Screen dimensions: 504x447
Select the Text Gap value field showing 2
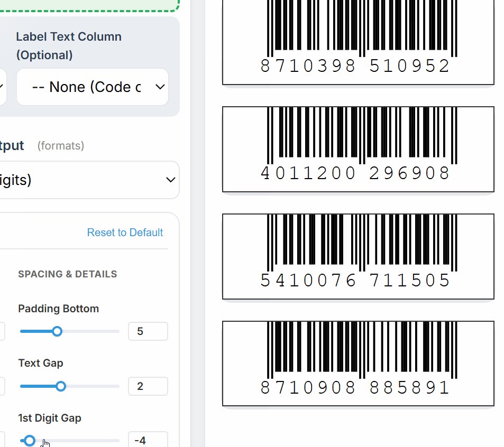pos(148,386)
